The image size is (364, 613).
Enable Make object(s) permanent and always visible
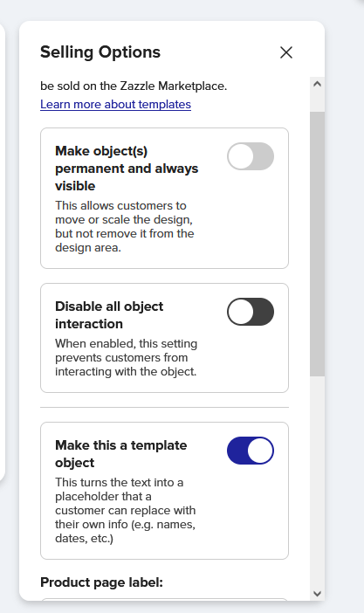[251, 156]
